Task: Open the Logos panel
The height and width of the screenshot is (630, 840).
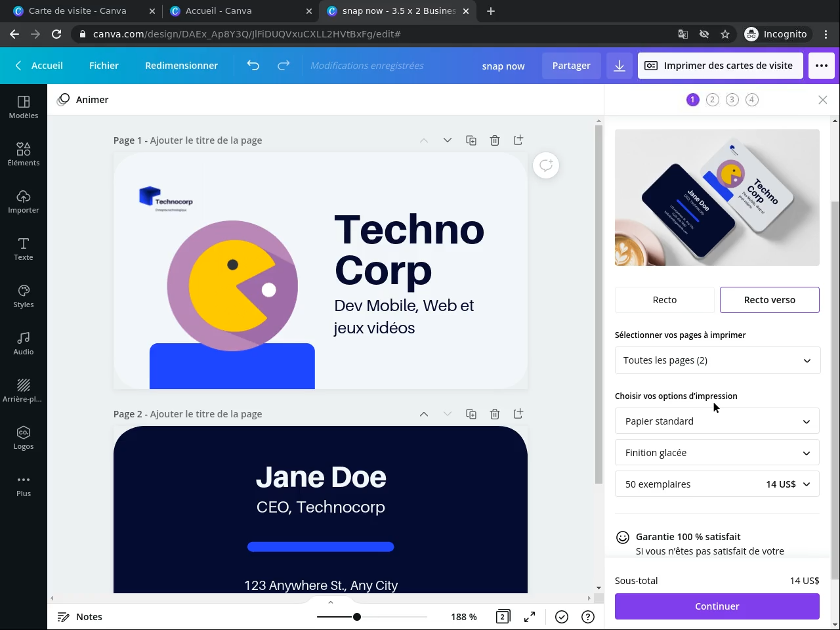Action: coord(24,438)
